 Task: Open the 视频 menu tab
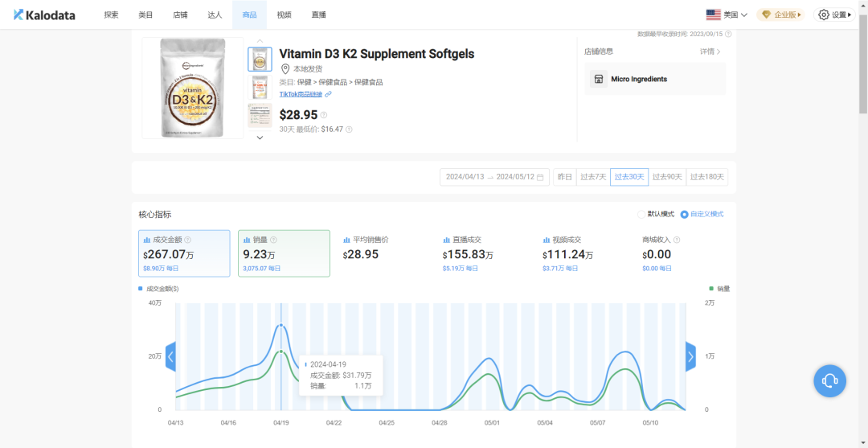pyautogui.click(x=284, y=15)
